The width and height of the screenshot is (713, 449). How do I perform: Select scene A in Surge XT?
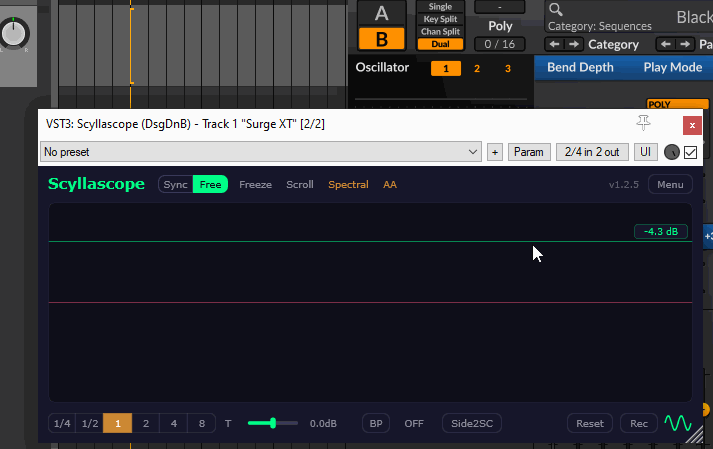[x=382, y=13]
